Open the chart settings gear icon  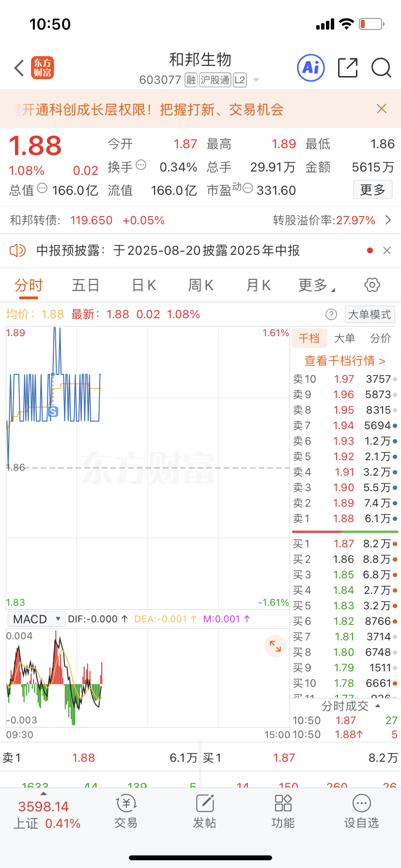tap(372, 285)
